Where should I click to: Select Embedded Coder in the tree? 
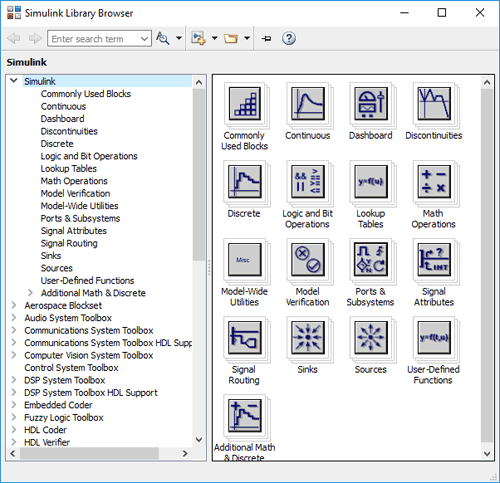58,405
